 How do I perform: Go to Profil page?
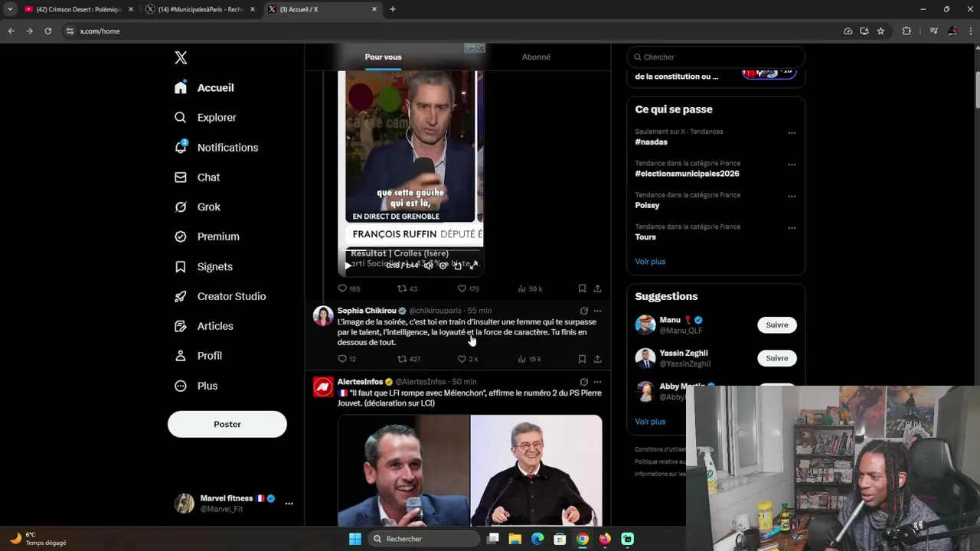point(198,356)
